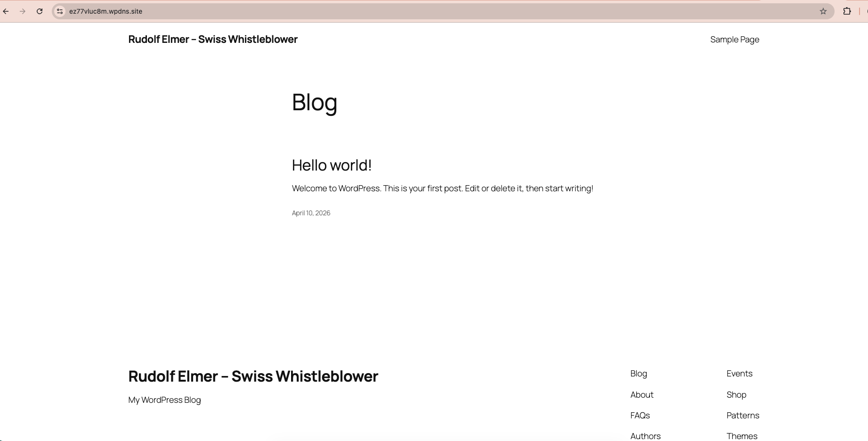Open the Events footer link
This screenshot has width=868, height=441.
pyautogui.click(x=739, y=374)
